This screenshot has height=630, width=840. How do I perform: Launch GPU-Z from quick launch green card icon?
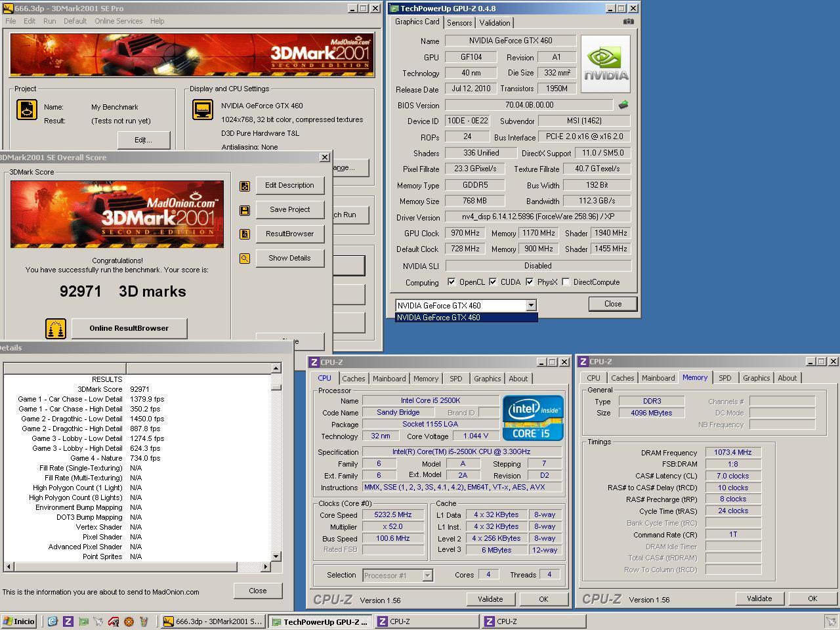[83, 621]
